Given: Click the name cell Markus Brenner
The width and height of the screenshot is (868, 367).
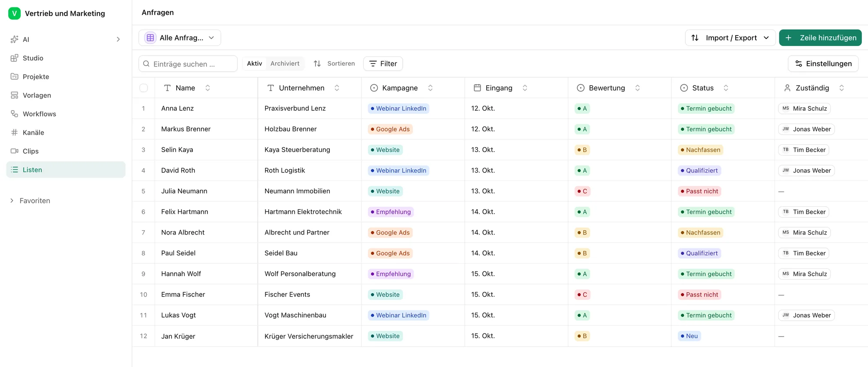Looking at the screenshot, I should tap(206, 129).
